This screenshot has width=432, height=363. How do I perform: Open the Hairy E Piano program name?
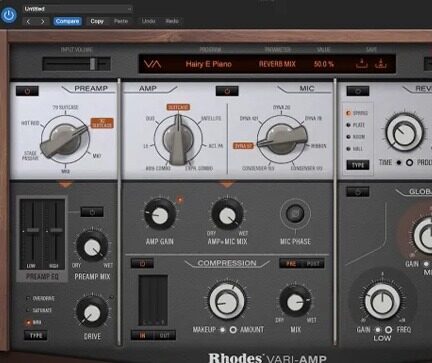click(x=209, y=64)
